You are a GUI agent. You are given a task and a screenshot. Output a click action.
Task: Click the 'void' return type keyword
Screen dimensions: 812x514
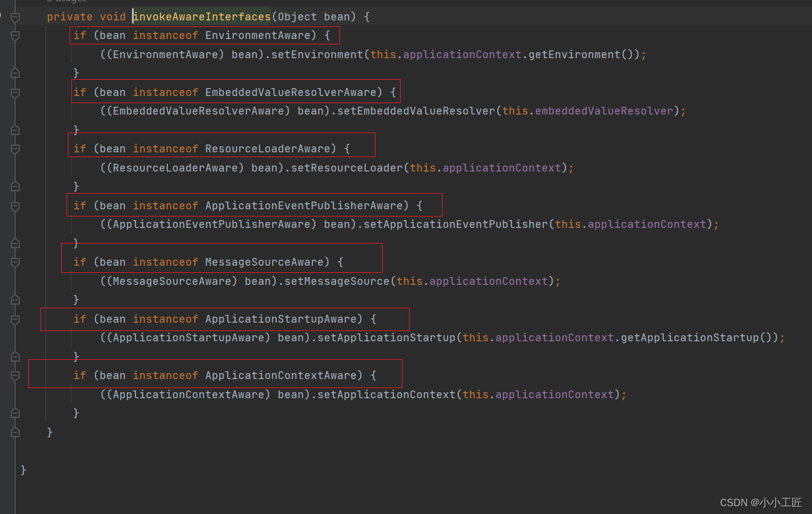tap(113, 17)
